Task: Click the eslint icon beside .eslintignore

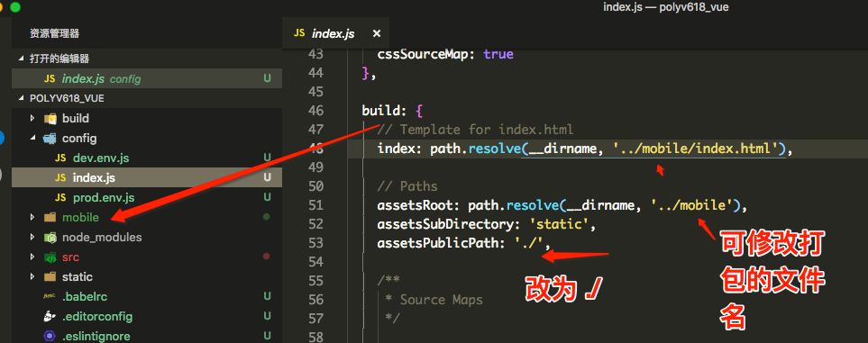Action: click(50, 337)
